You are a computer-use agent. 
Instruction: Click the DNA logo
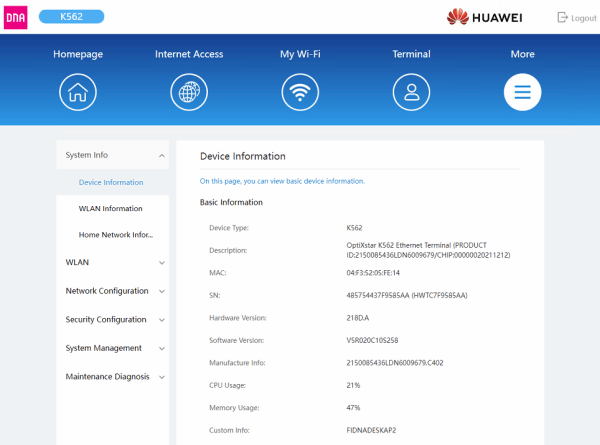(16, 18)
